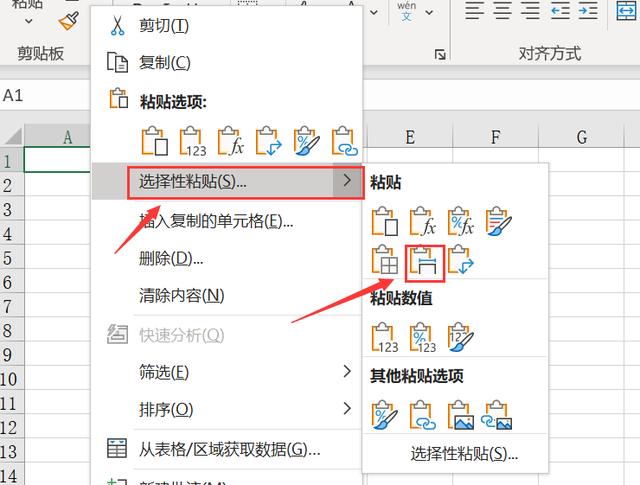The height and width of the screenshot is (485, 640).
Task: Select row 13 header
Action: [12, 452]
